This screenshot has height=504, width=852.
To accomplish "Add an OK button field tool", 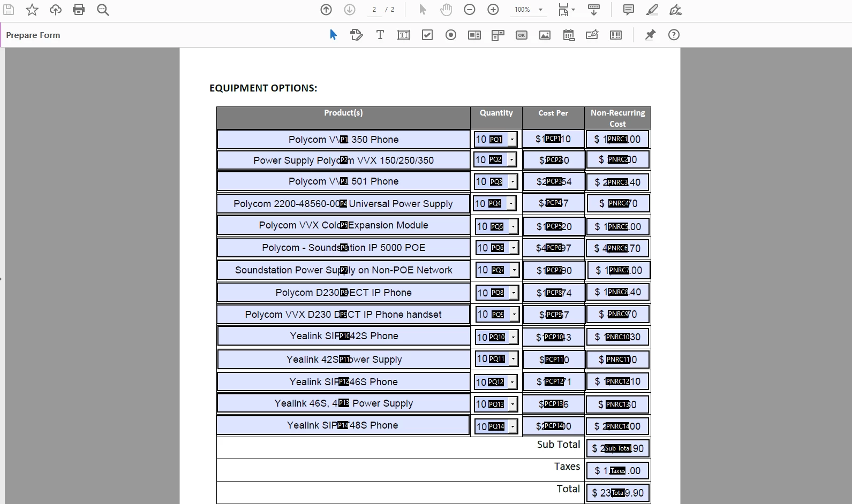I will pos(522,35).
